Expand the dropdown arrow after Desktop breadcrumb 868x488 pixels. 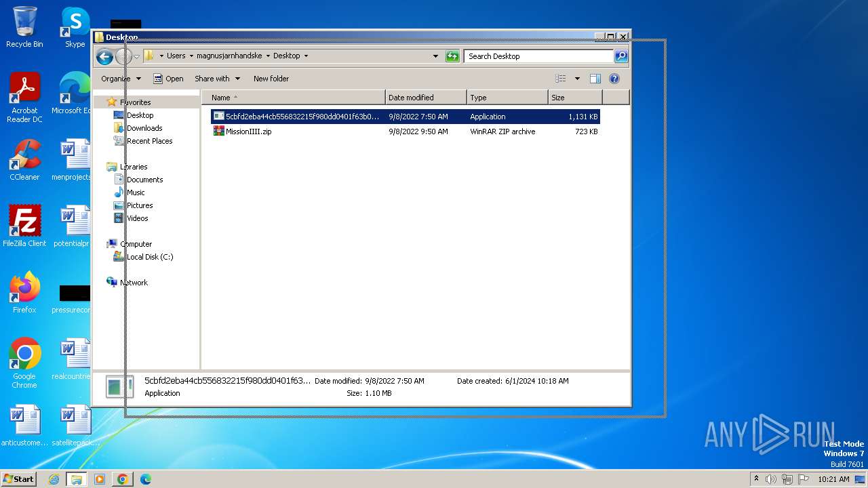click(306, 56)
